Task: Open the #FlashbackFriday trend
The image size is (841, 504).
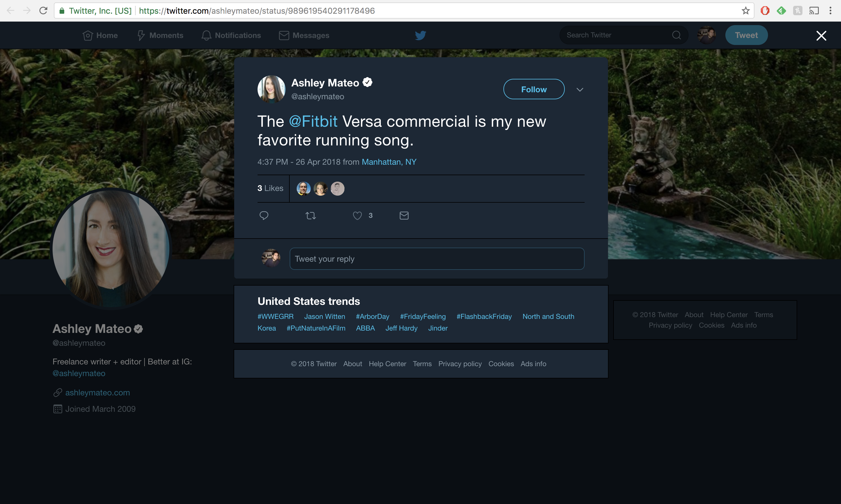Action: (x=484, y=317)
